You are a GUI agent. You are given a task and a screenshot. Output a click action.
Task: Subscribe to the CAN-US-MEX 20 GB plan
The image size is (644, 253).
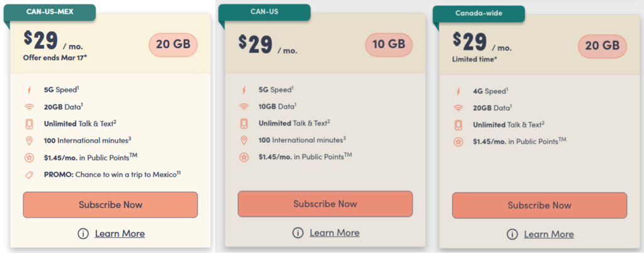pos(110,205)
